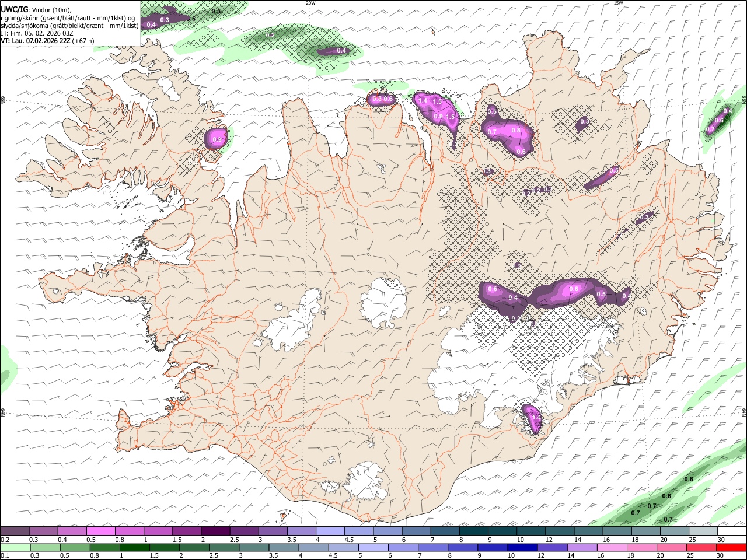The width and height of the screenshot is (747, 560).
Task: Click the bright red swatch after 30
Action: 731,548
